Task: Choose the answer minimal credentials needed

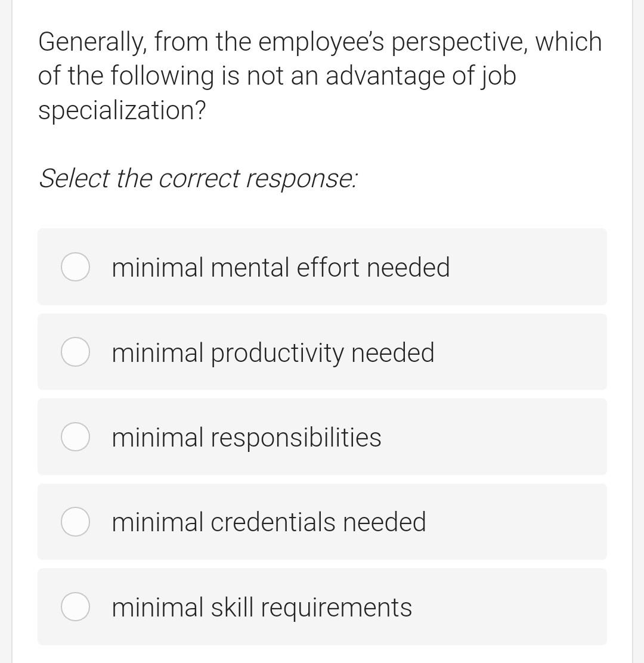Action: [268, 522]
